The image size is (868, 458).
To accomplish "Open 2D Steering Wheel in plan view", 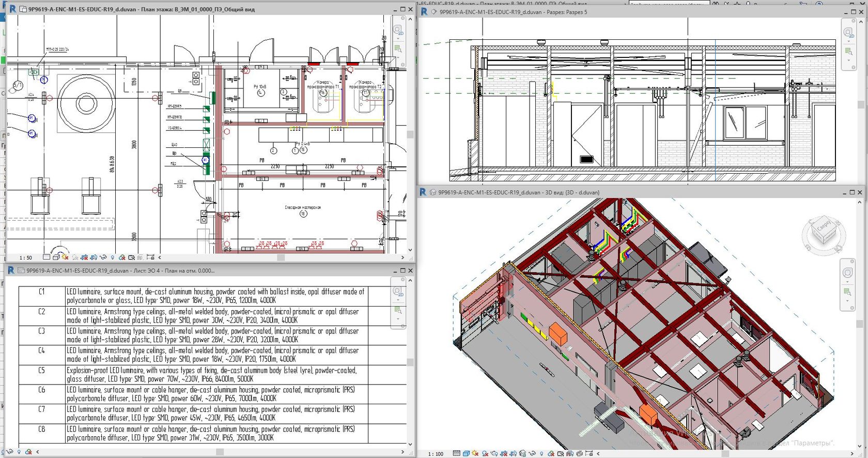I will pos(398,30).
